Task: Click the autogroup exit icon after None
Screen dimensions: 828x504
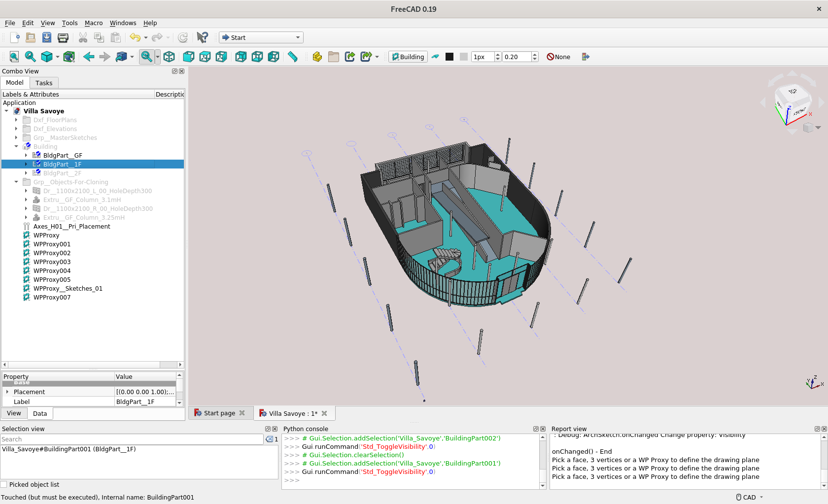Action: tap(586, 57)
